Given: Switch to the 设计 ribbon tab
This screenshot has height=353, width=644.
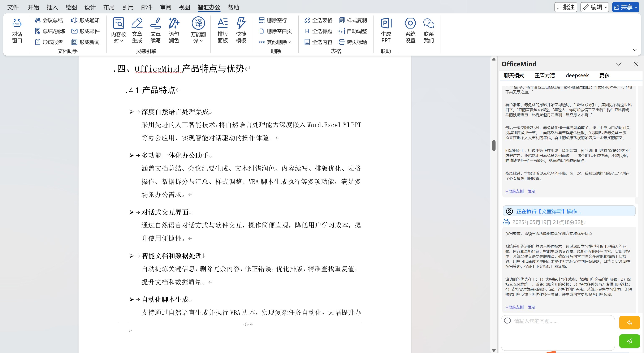Looking at the screenshot, I should [x=90, y=7].
